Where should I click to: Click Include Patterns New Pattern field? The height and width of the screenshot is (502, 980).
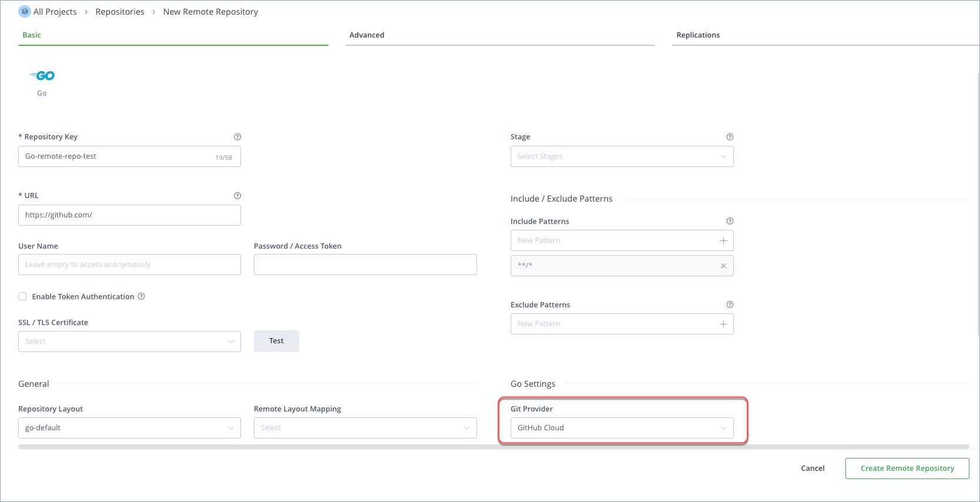click(x=622, y=240)
